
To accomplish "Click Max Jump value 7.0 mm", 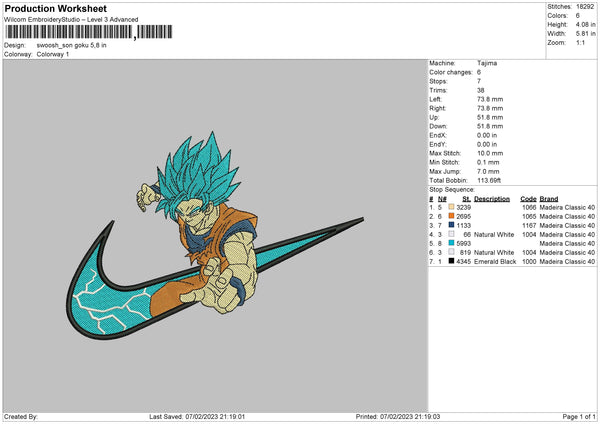I will (488, 171).
